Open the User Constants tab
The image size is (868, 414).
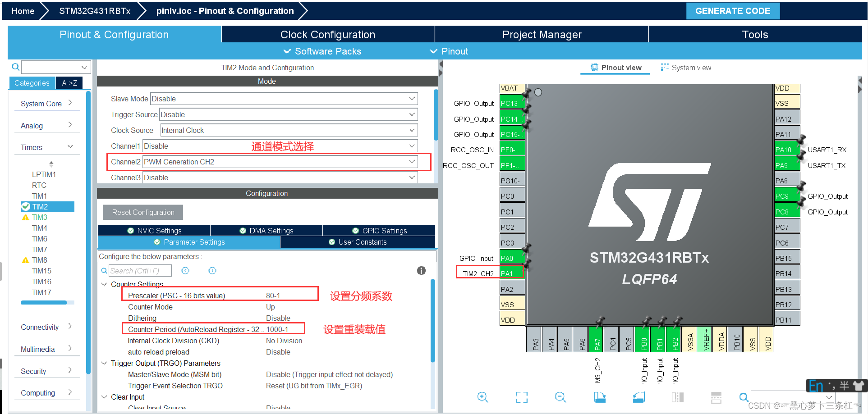(358, 242)
